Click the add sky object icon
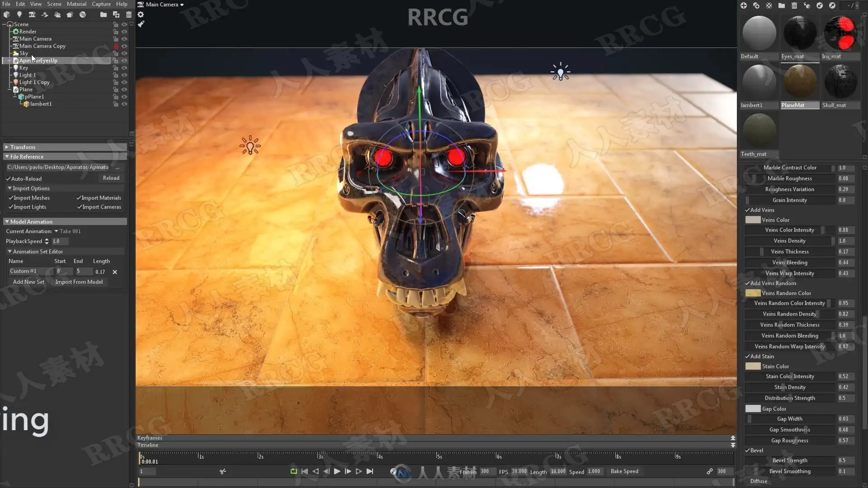Viewport: 868px width, 488px height. click(57, 14)
